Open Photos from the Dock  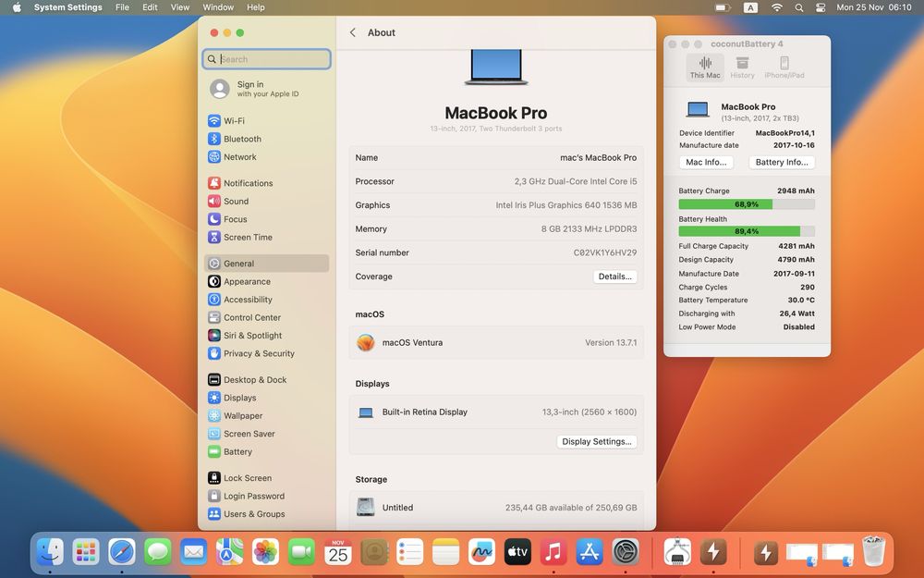coord(265,553)
